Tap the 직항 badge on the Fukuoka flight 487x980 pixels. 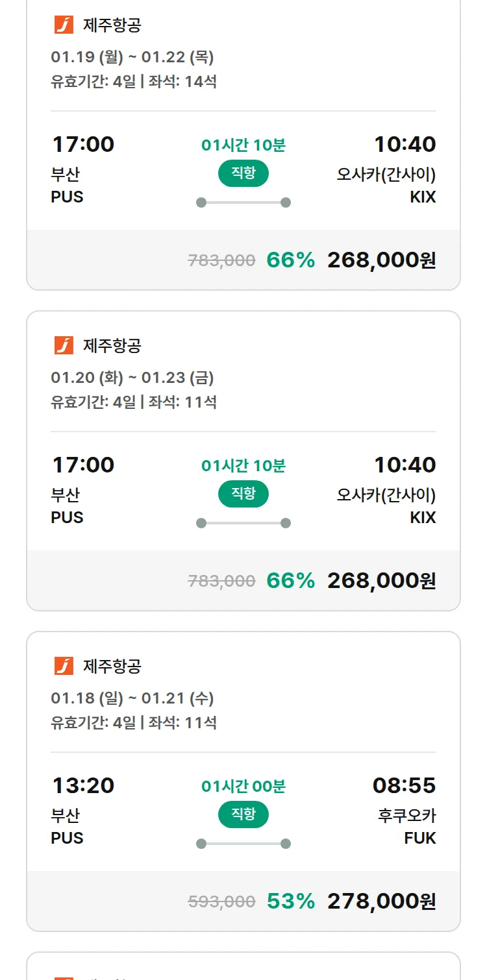(x=243, y=815)
